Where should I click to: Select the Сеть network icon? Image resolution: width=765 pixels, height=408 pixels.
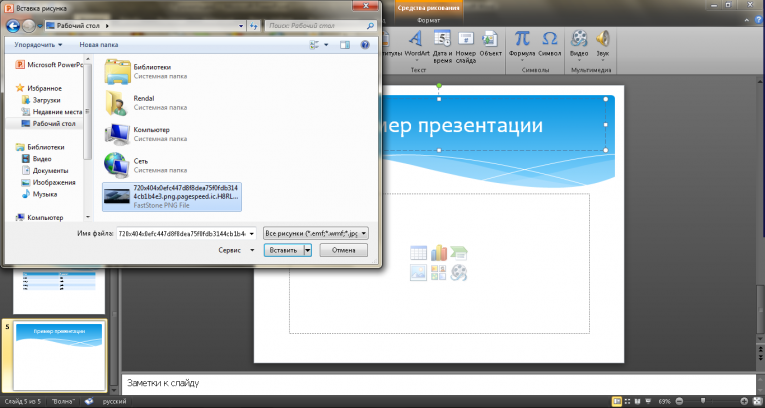click(117, 165)
